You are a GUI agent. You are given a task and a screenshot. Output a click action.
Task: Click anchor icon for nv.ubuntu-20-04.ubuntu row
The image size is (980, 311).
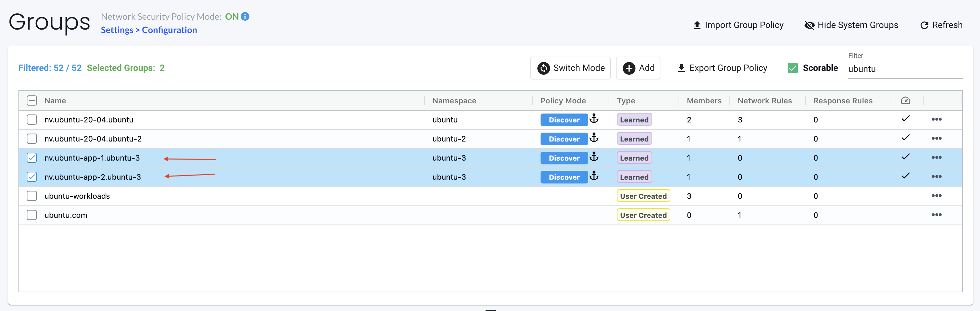[x=594, y=119]
